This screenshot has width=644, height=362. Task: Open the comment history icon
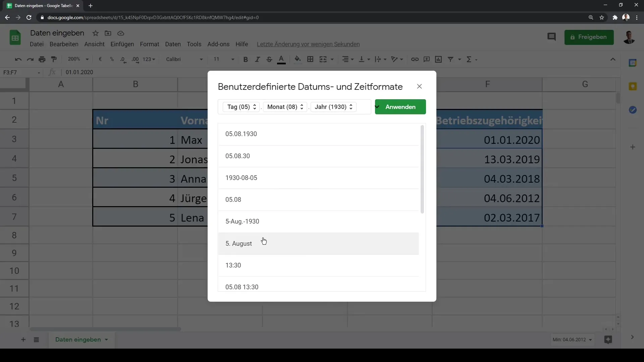click(x=551, y=37)
